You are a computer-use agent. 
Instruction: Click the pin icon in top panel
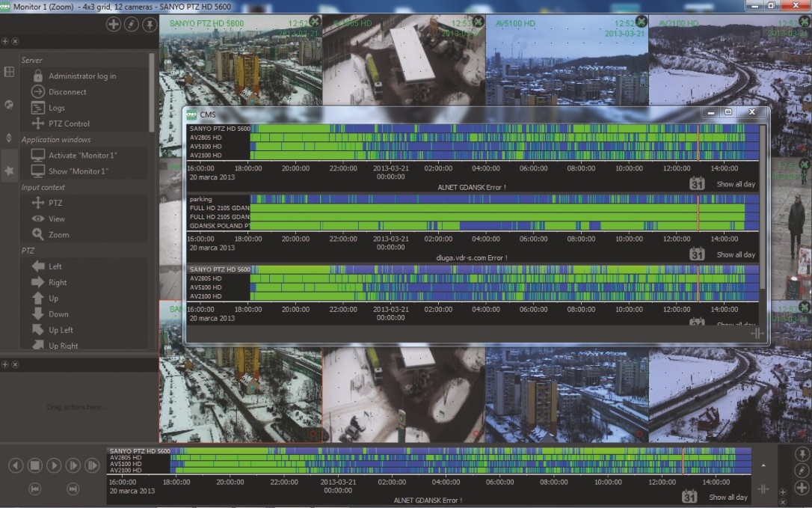click(150, 25)
